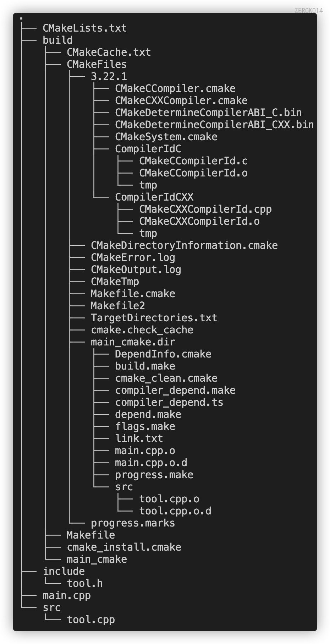Viewport: 330px width, 644px height.
Task: Select CMakeCXXCompiler.cmake file
Action: tap(181, 100)
